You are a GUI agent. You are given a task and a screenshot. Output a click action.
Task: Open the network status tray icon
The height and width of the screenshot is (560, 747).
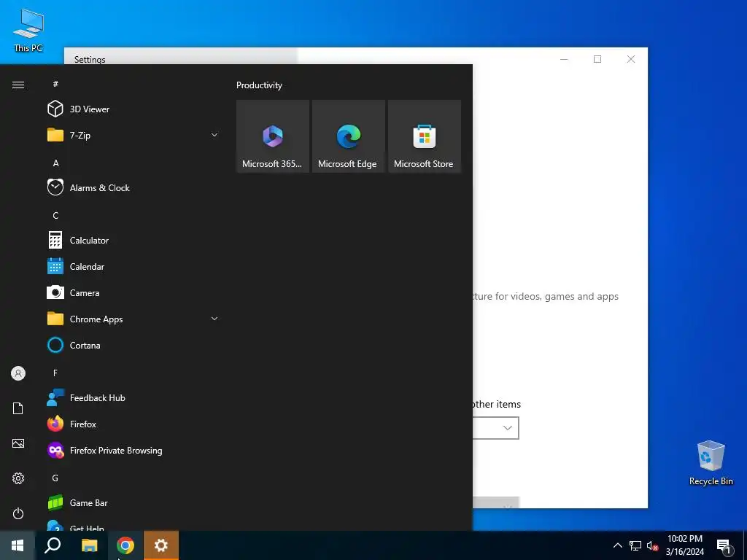pos(635,545)
